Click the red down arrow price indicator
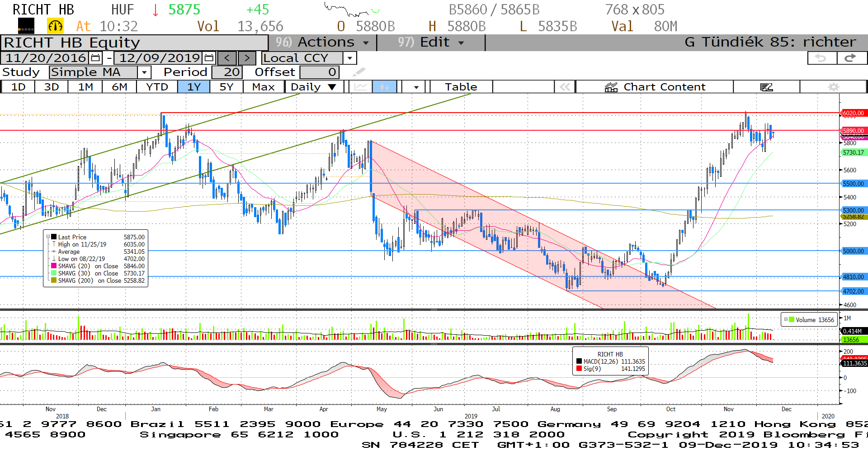Viewport: 868px width, 470px height. coord(156,9)
